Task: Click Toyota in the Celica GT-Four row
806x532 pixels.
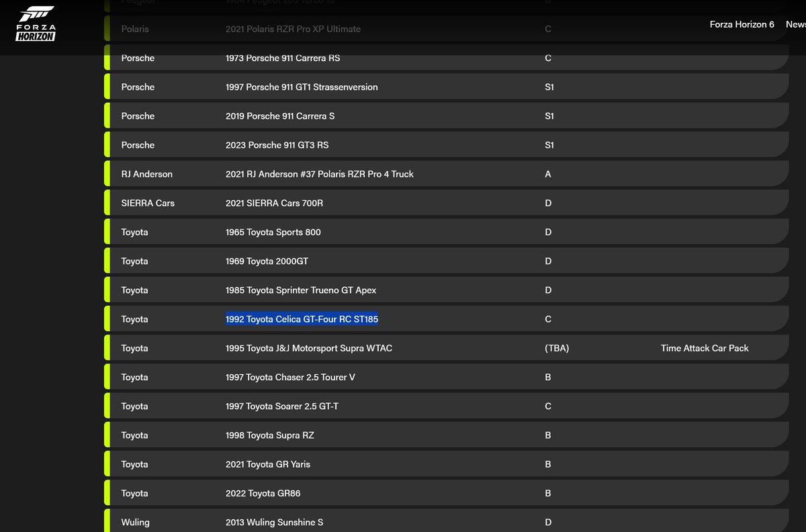Action: click(x=134, y=319)
